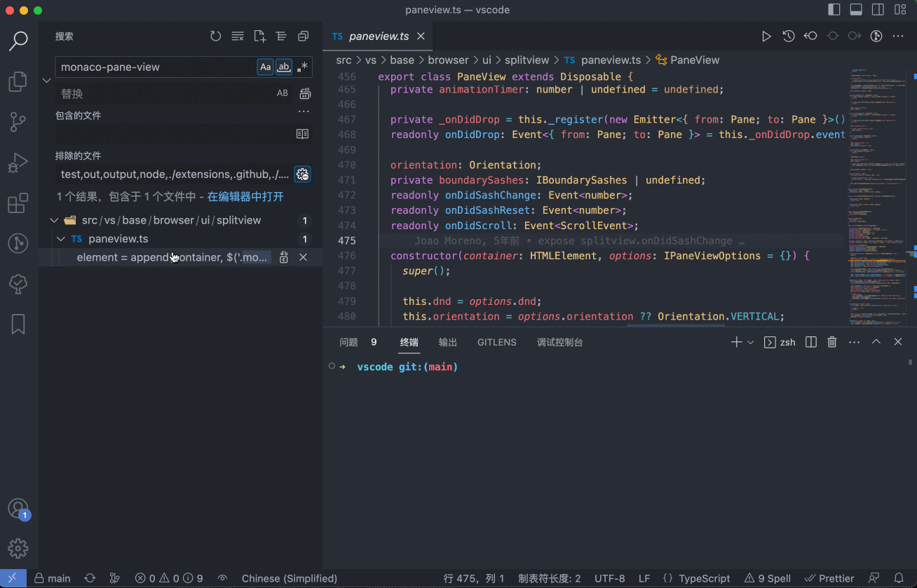Open the Explorer view in activity bar

18,82
